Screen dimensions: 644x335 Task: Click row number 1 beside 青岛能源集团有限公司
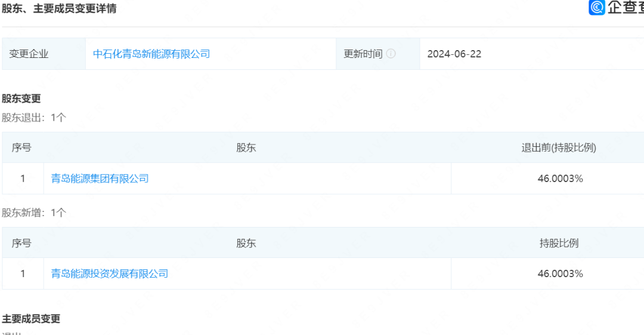[23, 179]
